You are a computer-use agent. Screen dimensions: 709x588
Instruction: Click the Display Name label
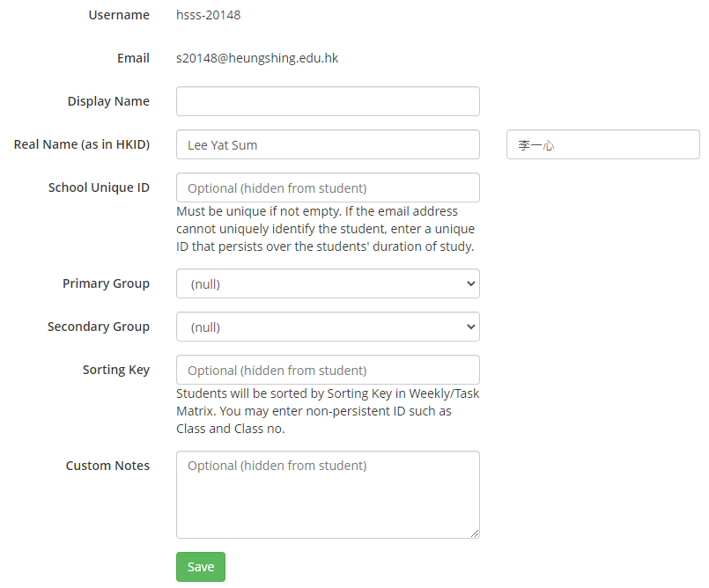pos(108,101)
